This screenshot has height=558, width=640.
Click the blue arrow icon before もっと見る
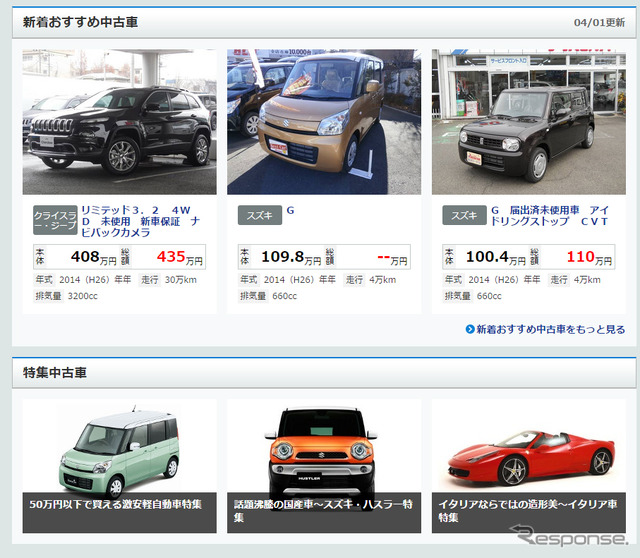pyautogui.click(x=470, y=329)
